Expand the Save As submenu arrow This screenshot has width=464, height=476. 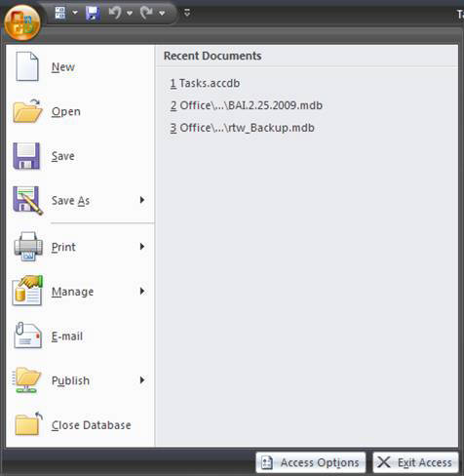(x=142, y=200)
